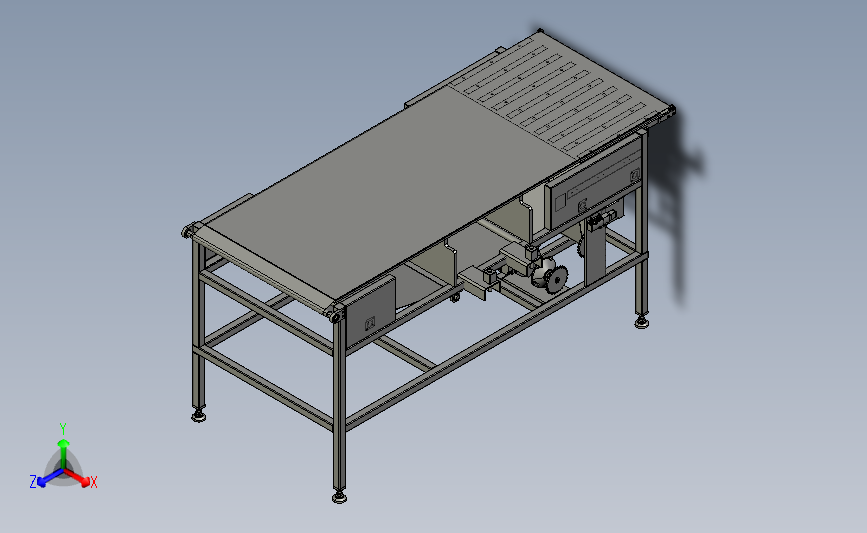This screenshot has width=867, height=533.
Task: Click the green Y axis arrow on the triad
Action: (x=63, y=454)
